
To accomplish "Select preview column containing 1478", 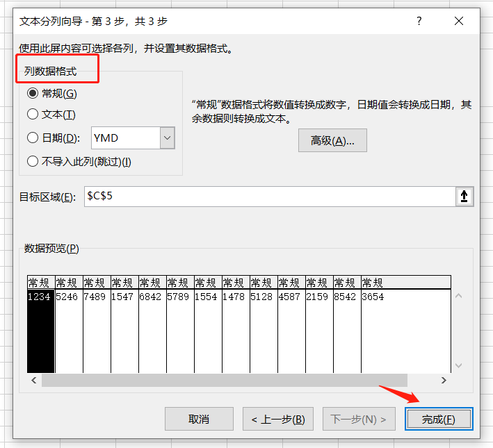I will pos(236,324).
